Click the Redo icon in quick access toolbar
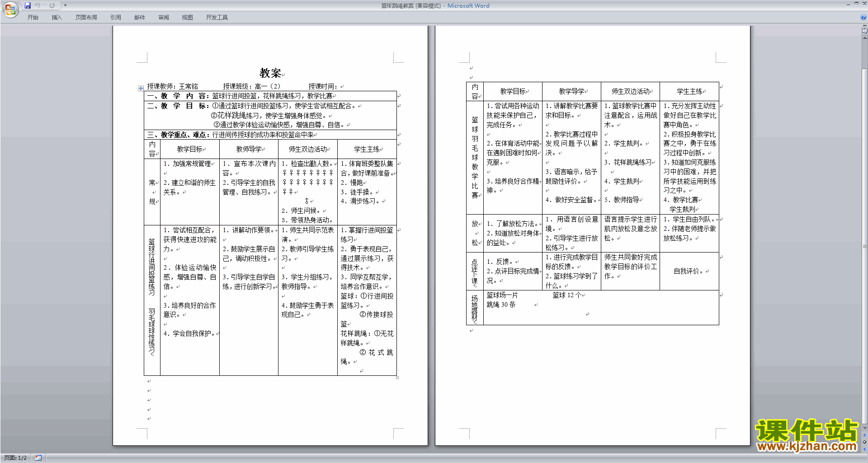The width and height of the screenshot is (868, 463). click(52, 5)
